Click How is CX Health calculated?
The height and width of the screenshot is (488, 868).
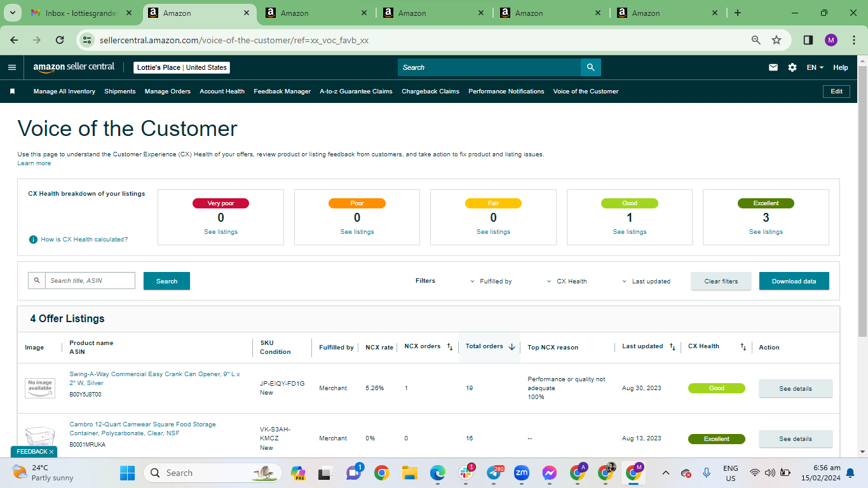tap(85, 240)
